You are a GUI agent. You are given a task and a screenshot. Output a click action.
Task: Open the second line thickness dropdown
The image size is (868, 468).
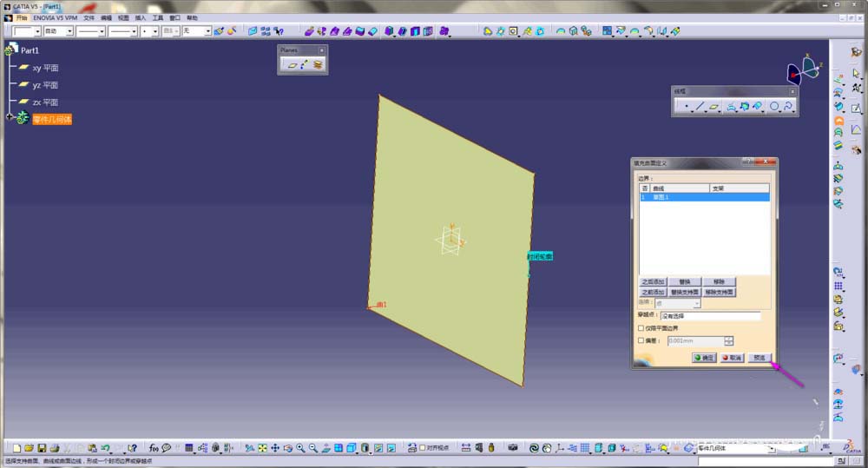click(134, 31)
